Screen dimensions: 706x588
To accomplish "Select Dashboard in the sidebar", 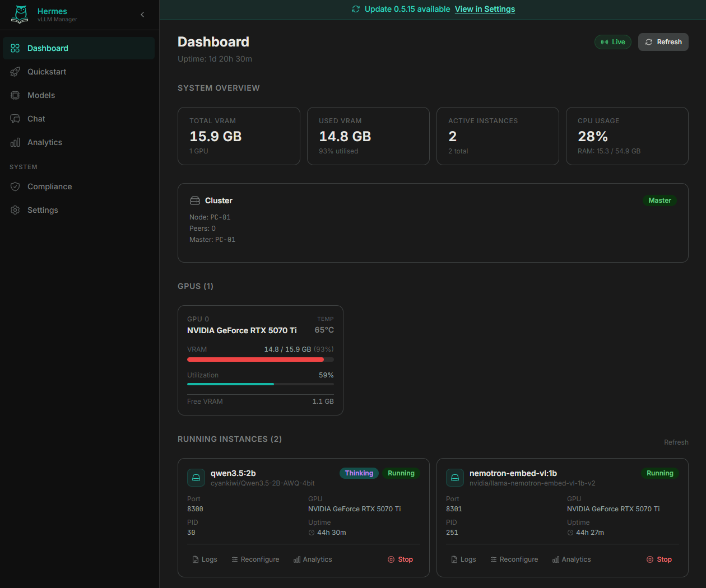I will pos(48,48).
